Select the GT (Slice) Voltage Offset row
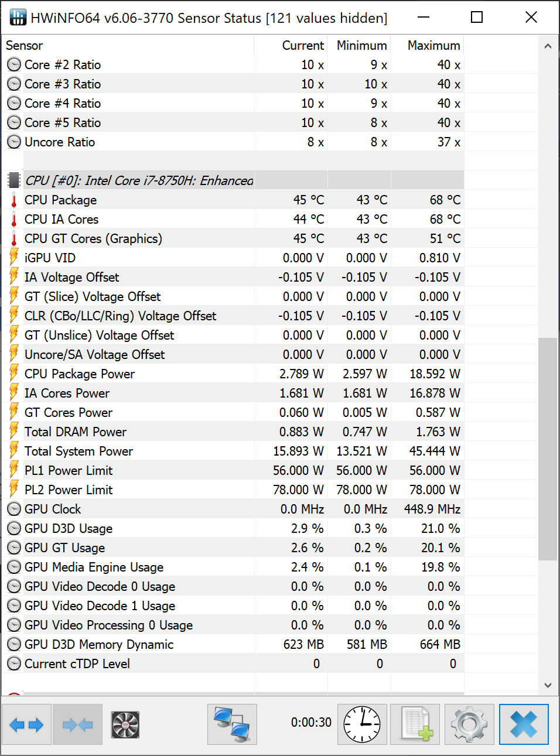Image resolution: width=560 pixels, height=756 pixels. point(233,296)
